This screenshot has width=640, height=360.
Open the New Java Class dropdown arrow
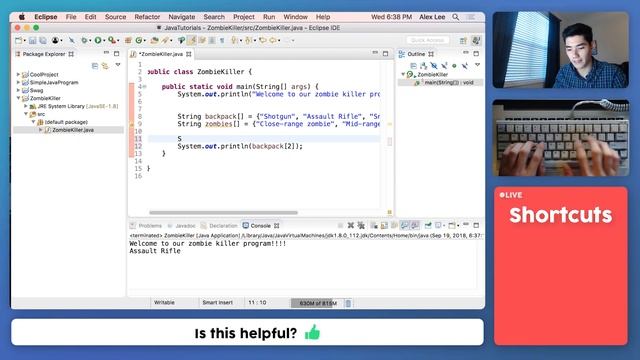coord(145,41)
